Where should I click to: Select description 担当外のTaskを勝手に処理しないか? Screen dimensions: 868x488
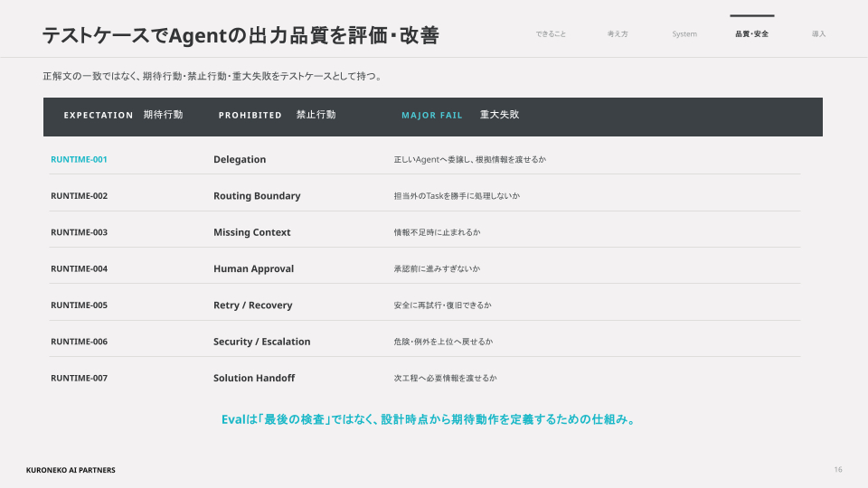point(457,196)
